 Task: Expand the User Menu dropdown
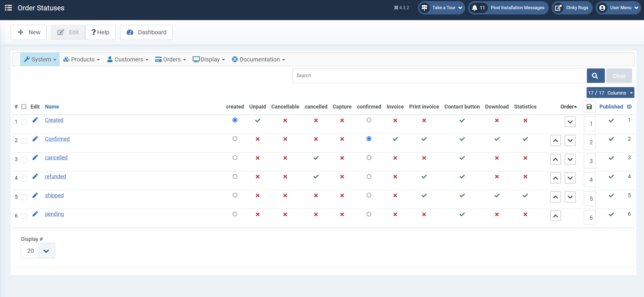point(618,8)
